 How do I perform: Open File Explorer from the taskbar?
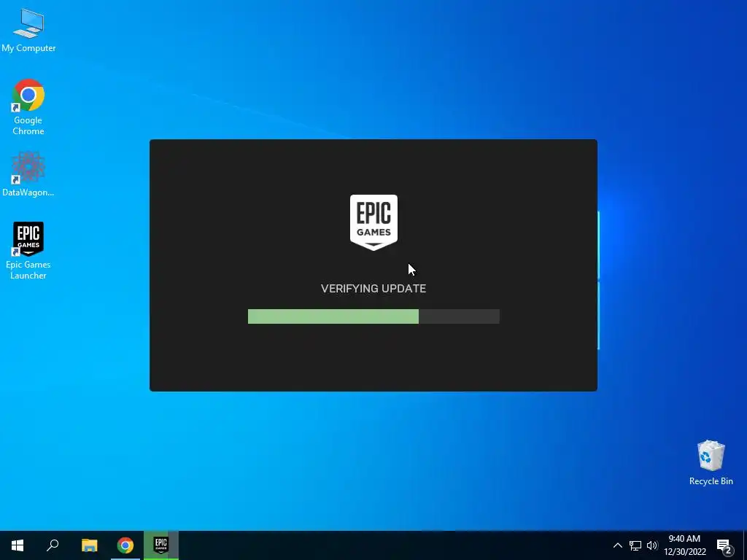coord(89,545)
